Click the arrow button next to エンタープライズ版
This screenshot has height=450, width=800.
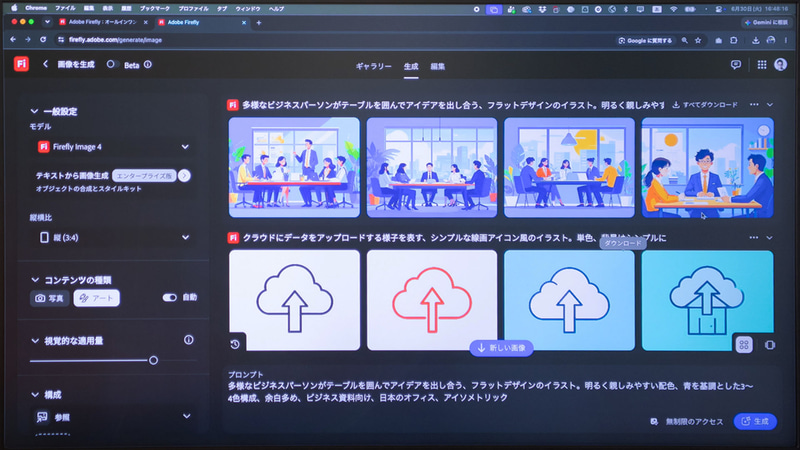(x=185, y=176)
